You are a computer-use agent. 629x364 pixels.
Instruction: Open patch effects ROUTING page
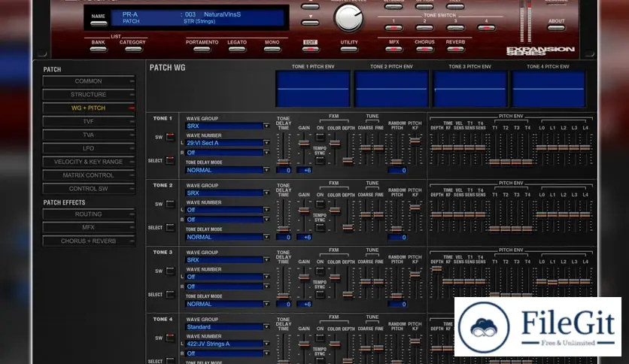coord(89,214)
